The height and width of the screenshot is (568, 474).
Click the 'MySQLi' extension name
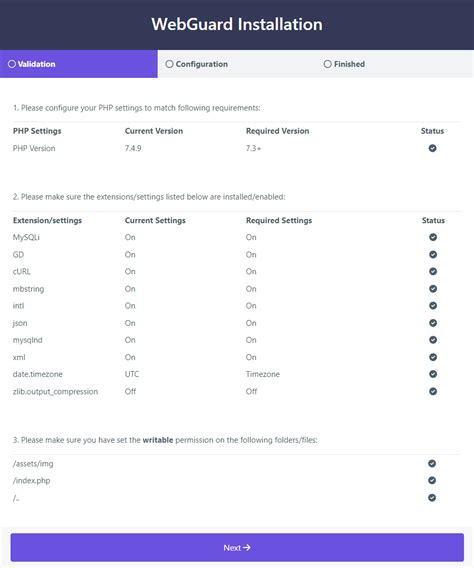click(26, 237)
